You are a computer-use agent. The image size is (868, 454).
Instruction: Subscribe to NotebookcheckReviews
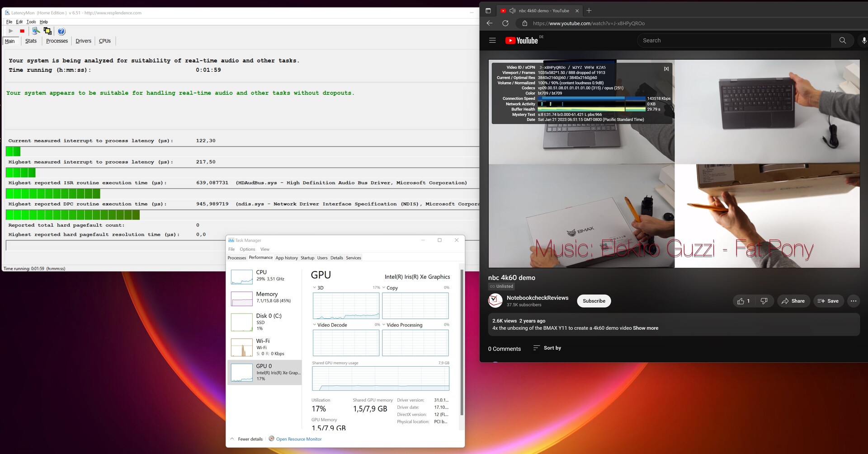[594, 301]
